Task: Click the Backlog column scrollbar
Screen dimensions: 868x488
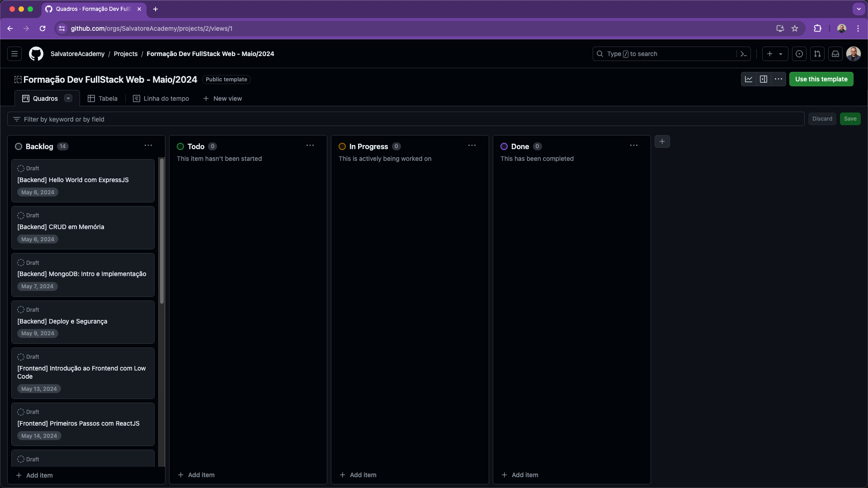Action: point(162,231)
